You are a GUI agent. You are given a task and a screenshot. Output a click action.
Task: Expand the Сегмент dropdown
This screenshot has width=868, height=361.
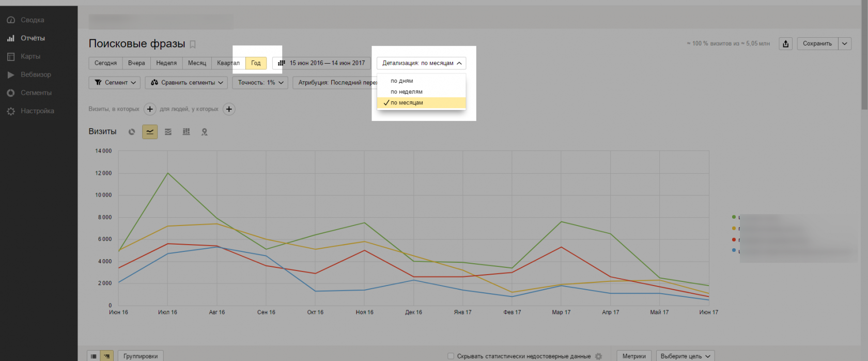pos(115,83)
